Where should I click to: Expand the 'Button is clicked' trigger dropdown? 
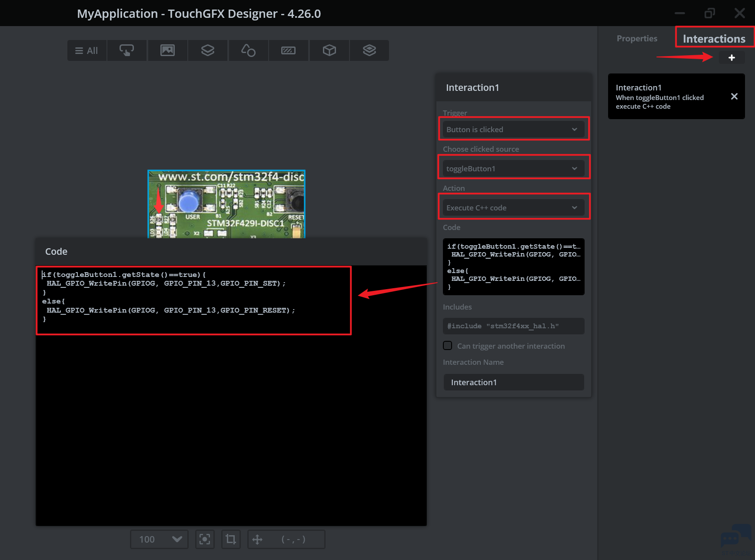513,130
